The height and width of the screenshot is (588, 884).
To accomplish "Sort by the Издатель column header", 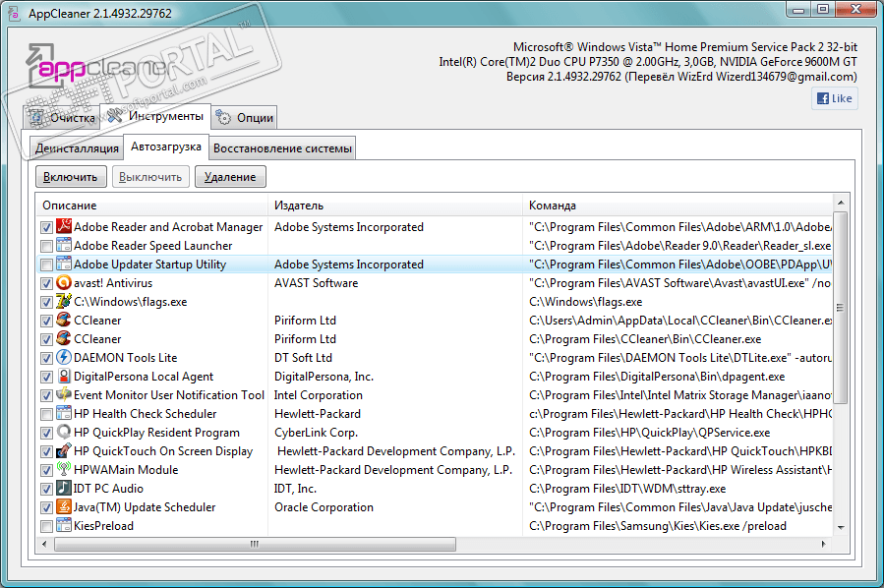I will coord(395,206).
